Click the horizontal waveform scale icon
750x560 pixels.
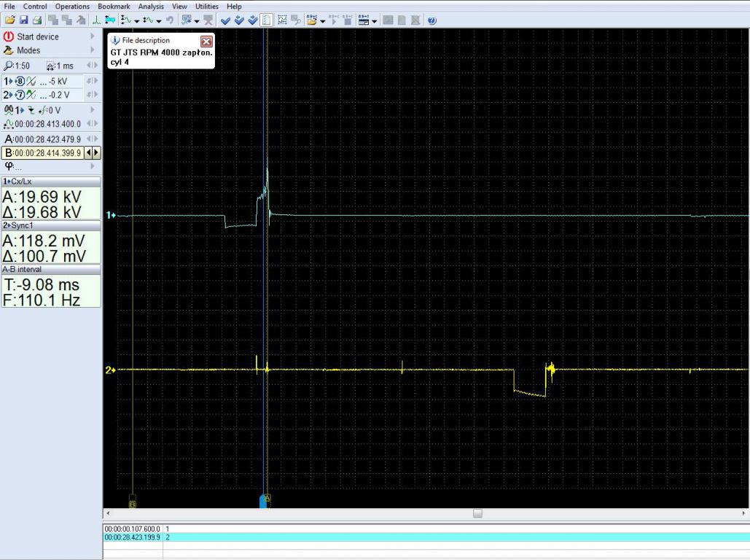tap(148, 20)
